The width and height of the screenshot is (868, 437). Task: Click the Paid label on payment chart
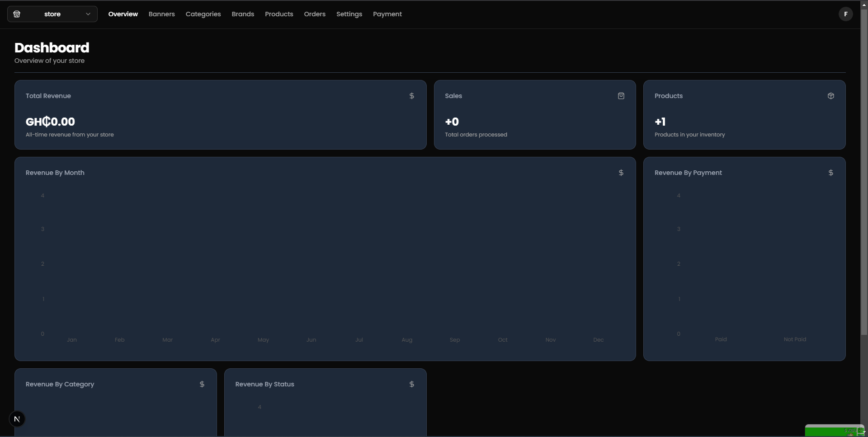click(x=721, y=339)
